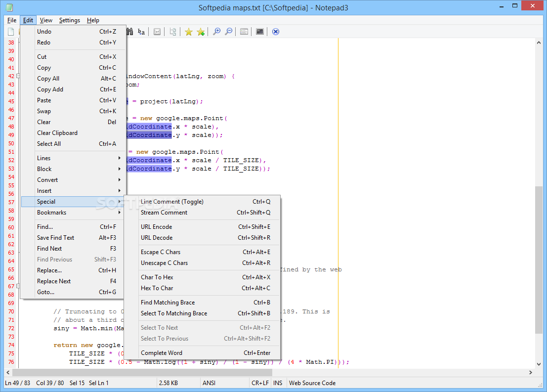Click the blue Exit circle-X toolbar icon
This screenshot has height=392, width=547.
[276, 32]
